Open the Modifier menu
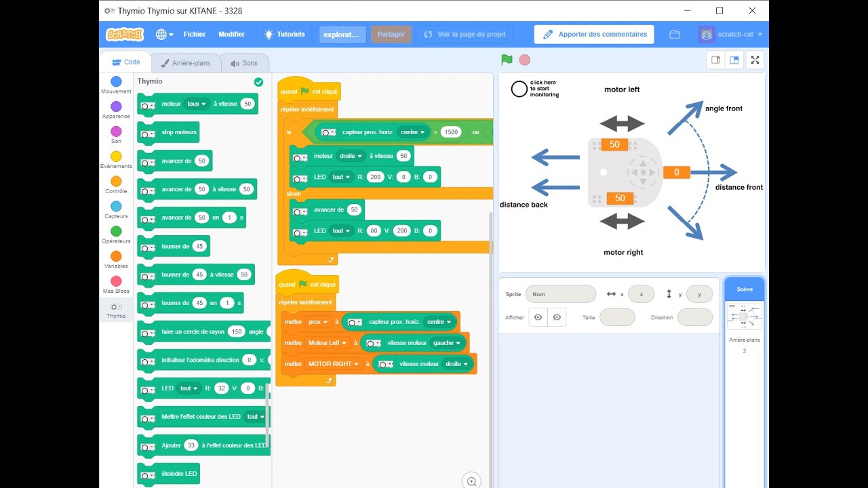 point(231,34)
